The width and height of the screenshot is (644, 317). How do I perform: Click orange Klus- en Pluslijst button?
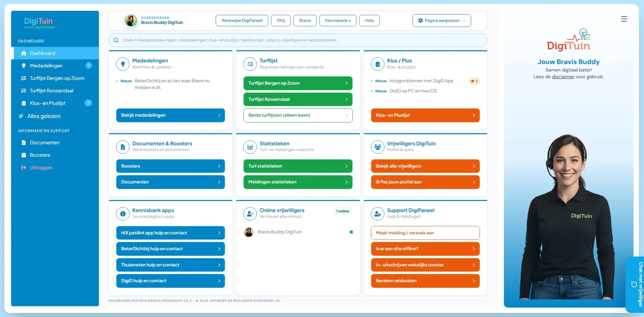pos(425,115)
